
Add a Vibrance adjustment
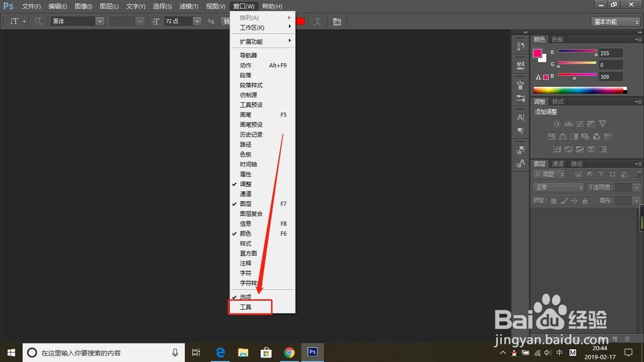coord(603,124)
